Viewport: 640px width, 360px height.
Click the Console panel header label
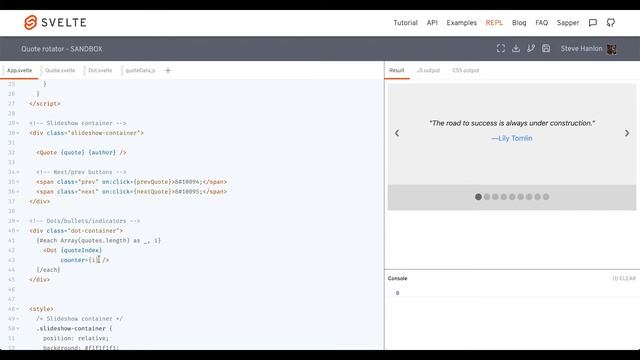(x=398, y=278)
